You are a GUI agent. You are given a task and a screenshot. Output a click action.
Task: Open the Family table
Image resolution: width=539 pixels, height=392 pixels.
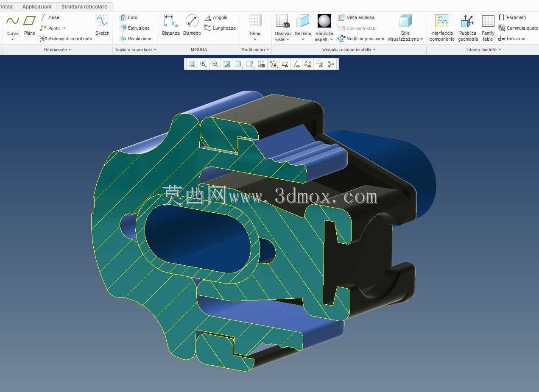[x=488, y=28]
